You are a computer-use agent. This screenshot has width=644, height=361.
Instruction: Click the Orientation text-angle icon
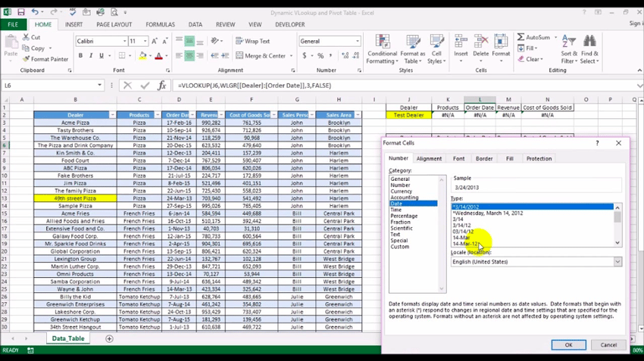214,41
